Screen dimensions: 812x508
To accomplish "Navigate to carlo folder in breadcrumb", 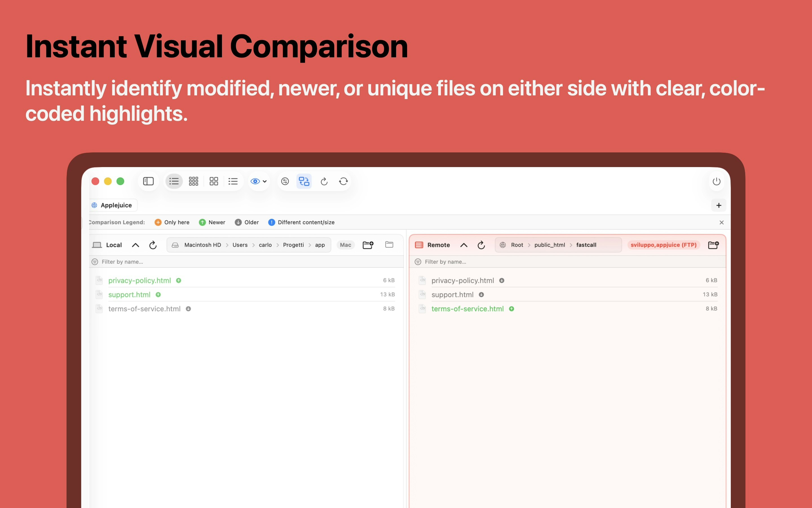I will pyautogui.click(x=265, y=245).
